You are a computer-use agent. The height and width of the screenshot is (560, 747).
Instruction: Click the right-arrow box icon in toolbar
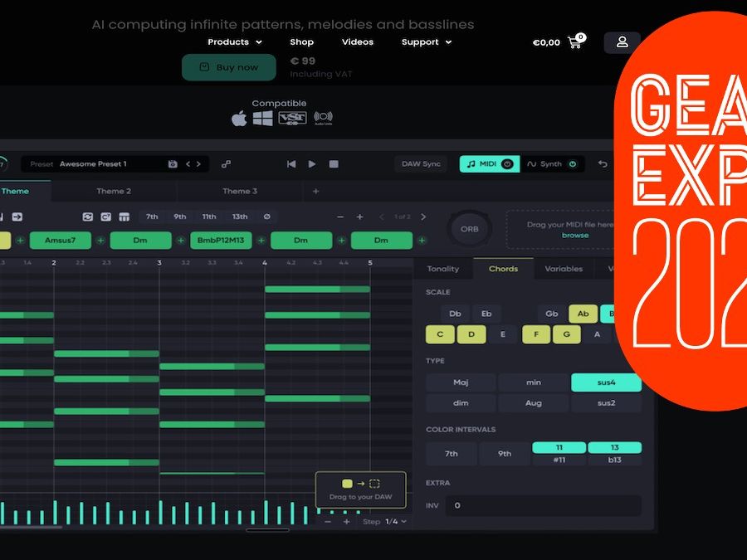(x=17, y=217)
